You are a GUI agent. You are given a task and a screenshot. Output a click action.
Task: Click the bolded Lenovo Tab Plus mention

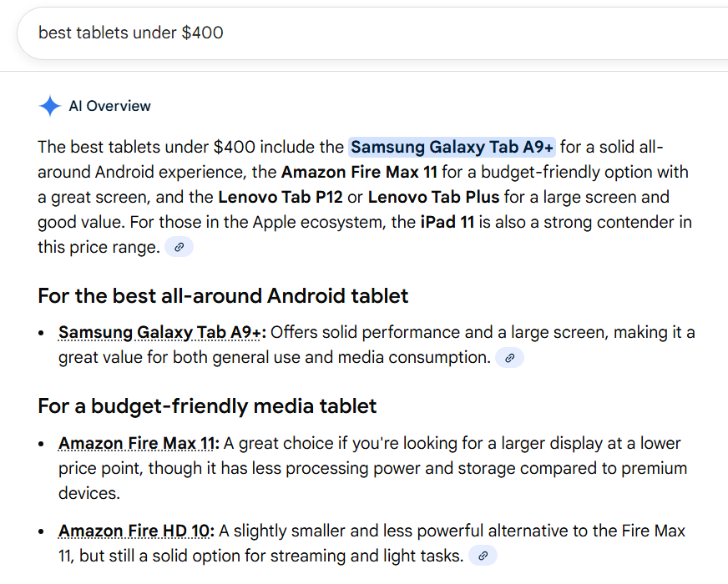pos(434,197)
